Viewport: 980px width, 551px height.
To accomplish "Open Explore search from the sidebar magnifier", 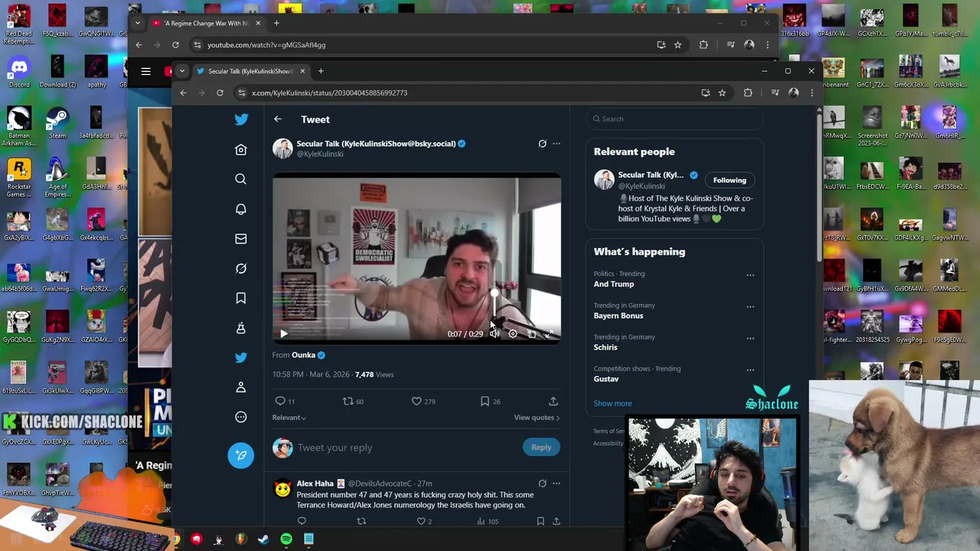I will coord(240,179).
